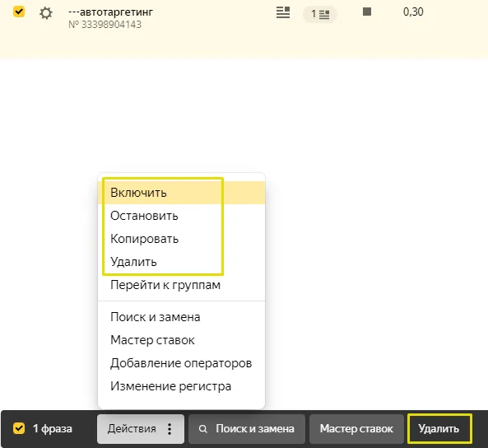Screen dimensions: 488x448
Task: Select Остановить in the actions menu
Action: (181, 216)
